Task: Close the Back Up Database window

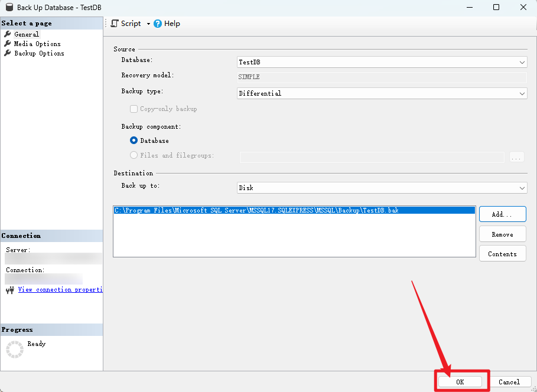Action: pos(523,7)
